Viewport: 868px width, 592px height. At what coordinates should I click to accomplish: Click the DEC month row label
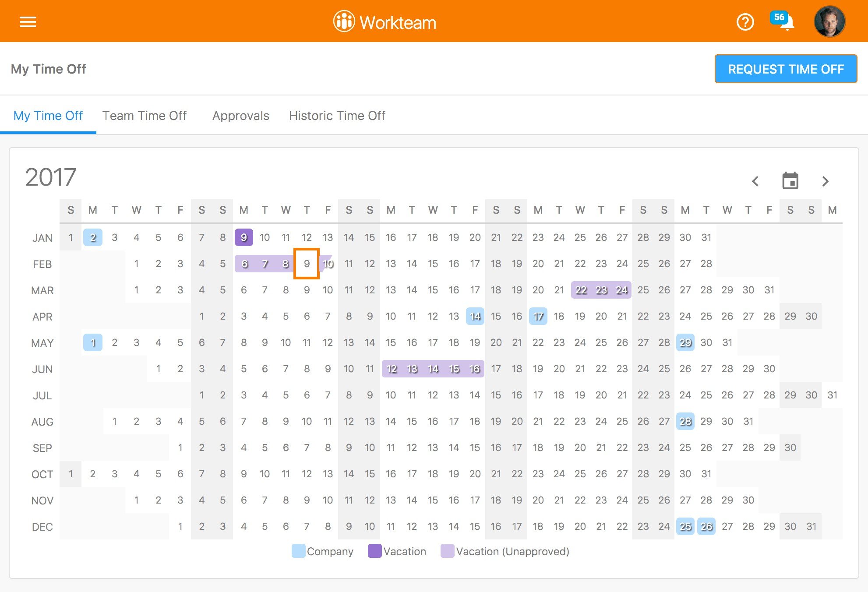click(x=42, y=527)
